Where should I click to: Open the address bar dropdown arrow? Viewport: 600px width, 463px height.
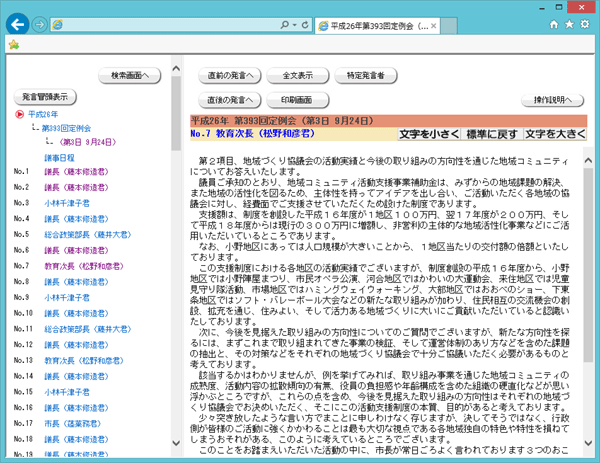(295, 25)
